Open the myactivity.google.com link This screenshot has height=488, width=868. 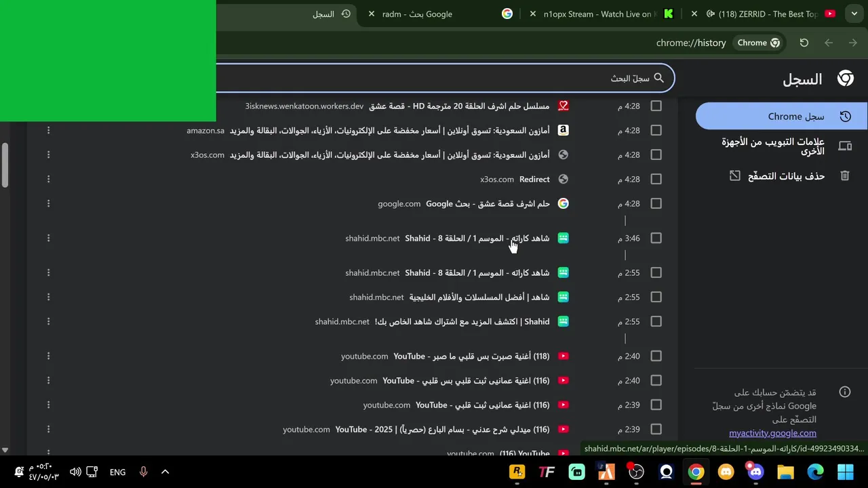coord(772,433)
